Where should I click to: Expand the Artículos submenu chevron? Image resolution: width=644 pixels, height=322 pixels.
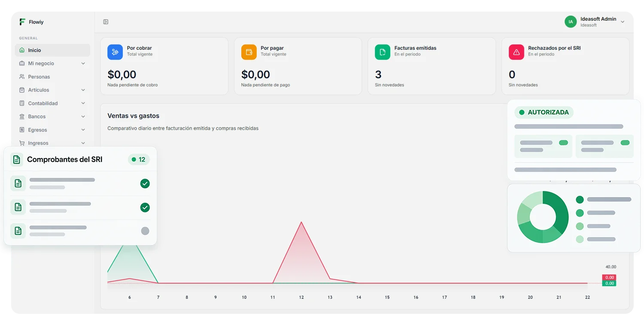(83, 90)
